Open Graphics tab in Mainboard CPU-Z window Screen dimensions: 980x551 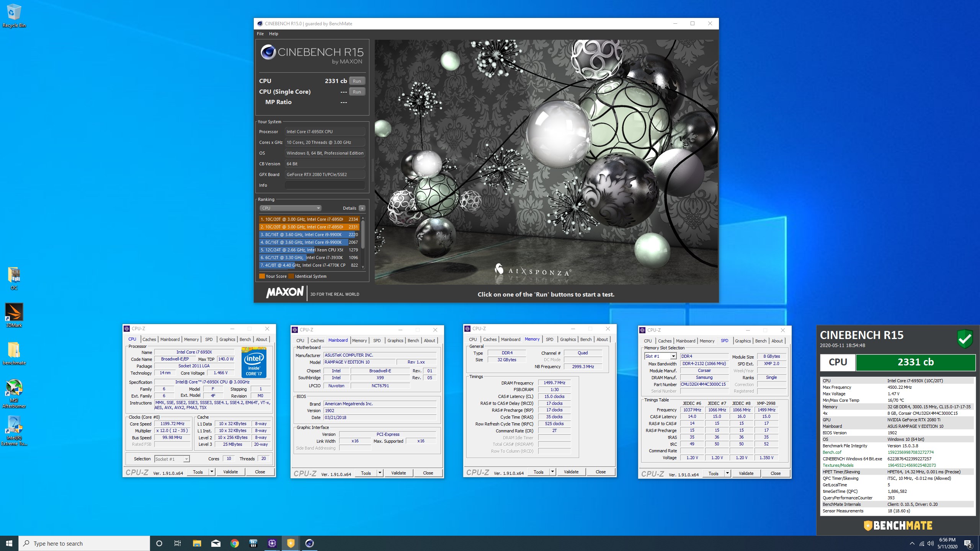point(395,341)
